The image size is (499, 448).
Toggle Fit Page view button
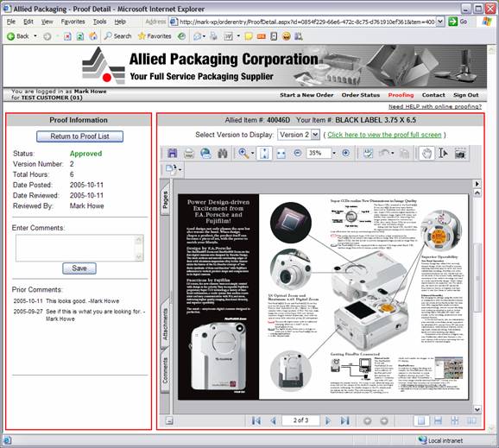click(264, 154)
